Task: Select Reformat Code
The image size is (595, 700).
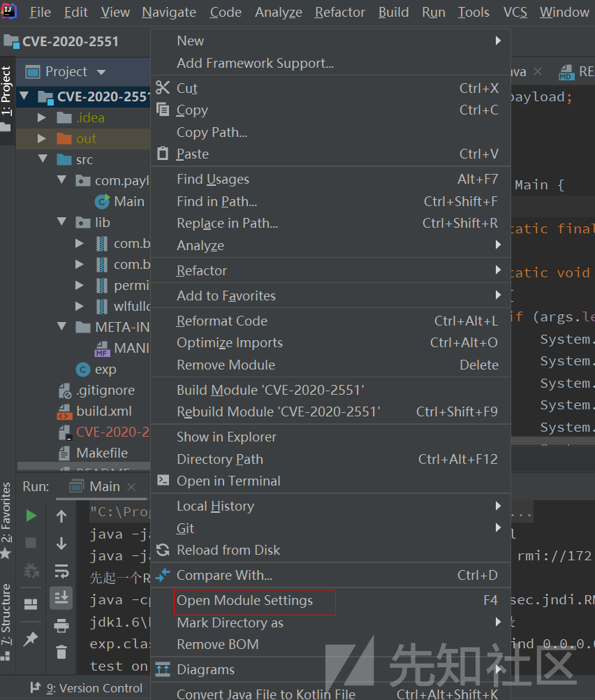Action: click(x=331, y=321)
